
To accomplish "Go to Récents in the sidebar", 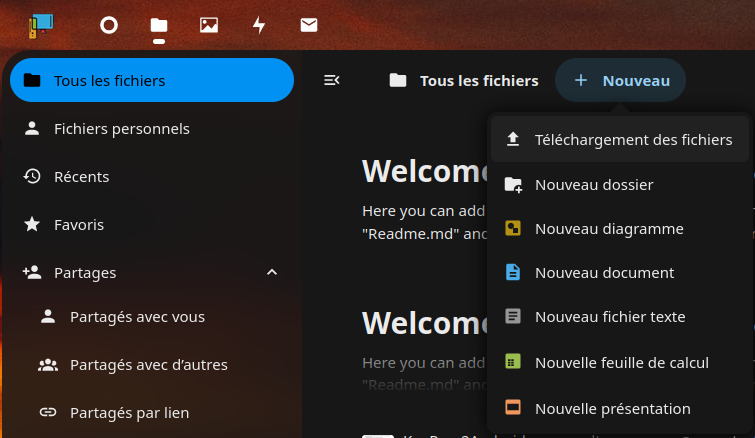I will pyautogui.click(x=81, y=176).
